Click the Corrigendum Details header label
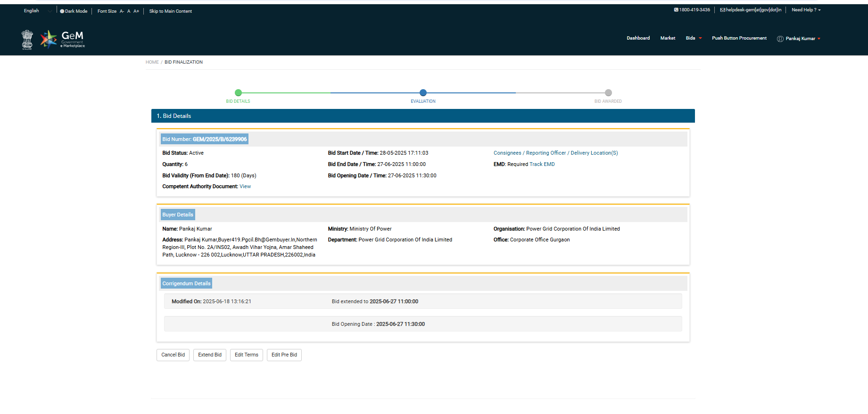 tap(186, 283)
